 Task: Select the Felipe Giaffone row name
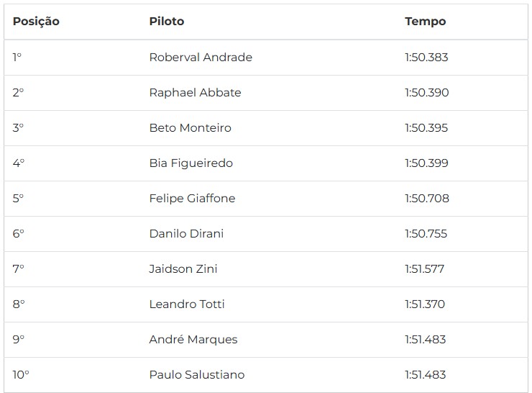[x=192, y=199]
